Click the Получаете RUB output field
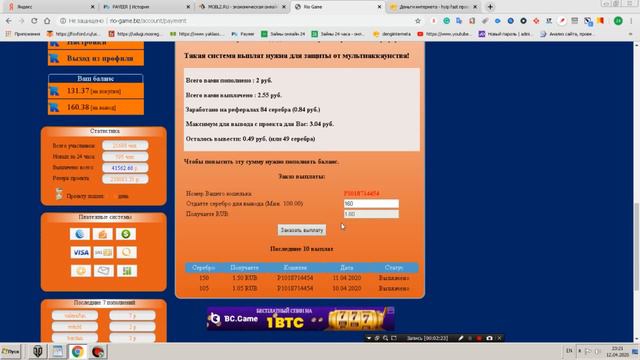The width and height of the screenshot is (640, 360). point(371,214)
